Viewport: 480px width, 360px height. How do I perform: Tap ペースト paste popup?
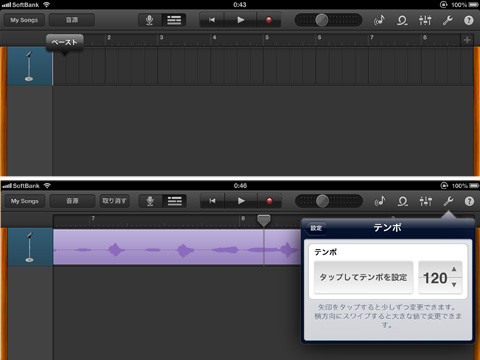point(64,42)
